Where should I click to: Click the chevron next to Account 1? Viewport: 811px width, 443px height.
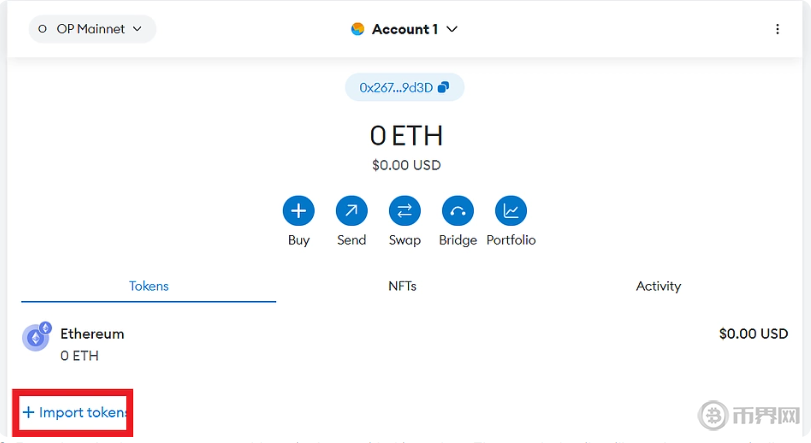tap(452, 29)
